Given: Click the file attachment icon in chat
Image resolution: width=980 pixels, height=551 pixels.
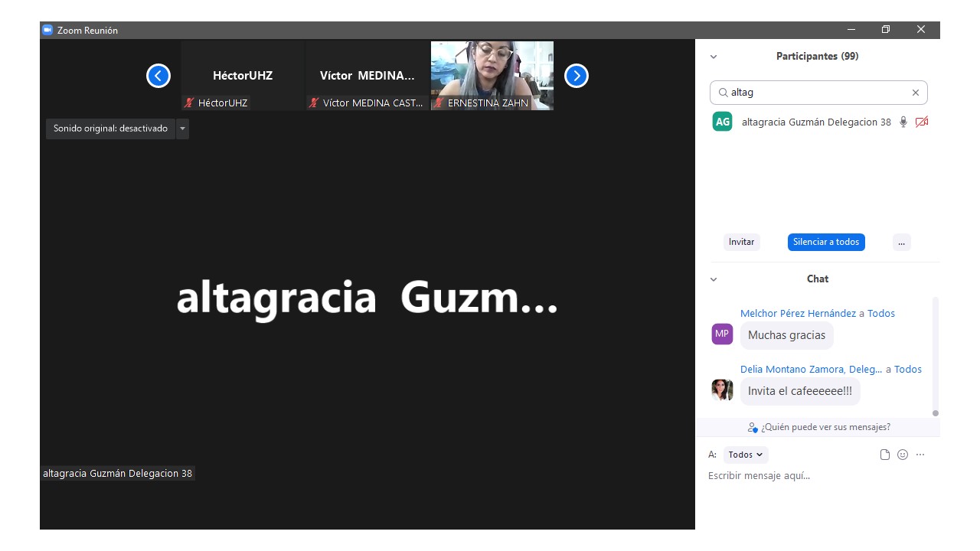Looking at the screenshot, I should (885, 455).
